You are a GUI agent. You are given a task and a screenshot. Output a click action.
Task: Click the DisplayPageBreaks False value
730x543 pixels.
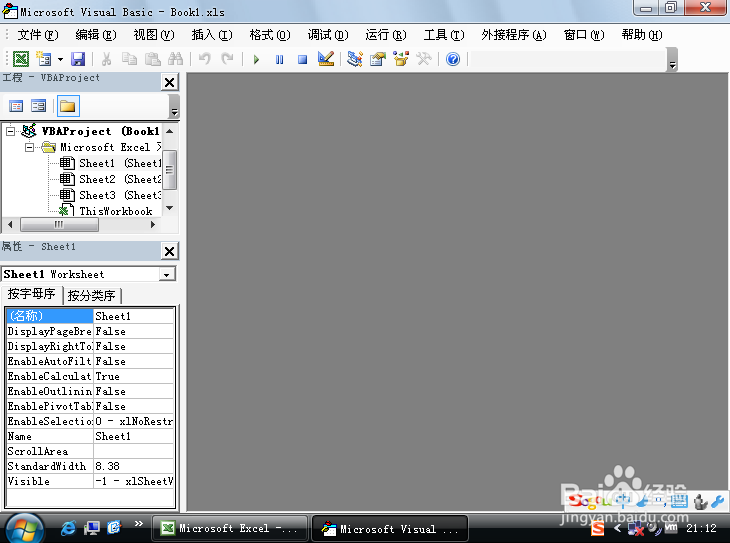pos(134,332)
